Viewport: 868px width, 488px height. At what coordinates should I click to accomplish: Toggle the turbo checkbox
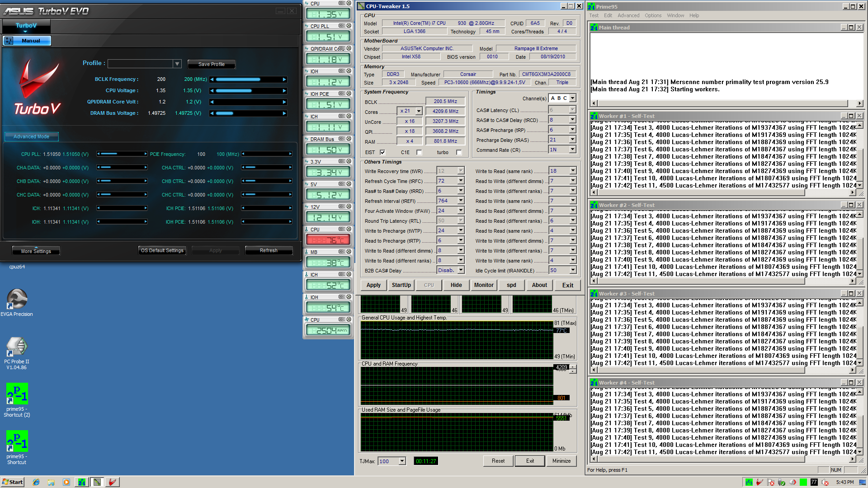point(459,152)
